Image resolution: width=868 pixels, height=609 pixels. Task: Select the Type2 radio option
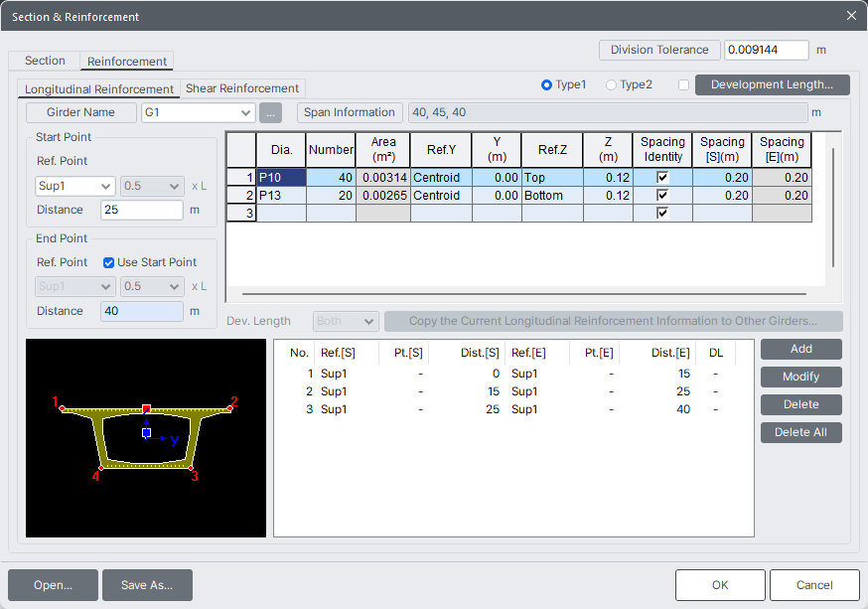pyautogui.click(x=611, y=85)
